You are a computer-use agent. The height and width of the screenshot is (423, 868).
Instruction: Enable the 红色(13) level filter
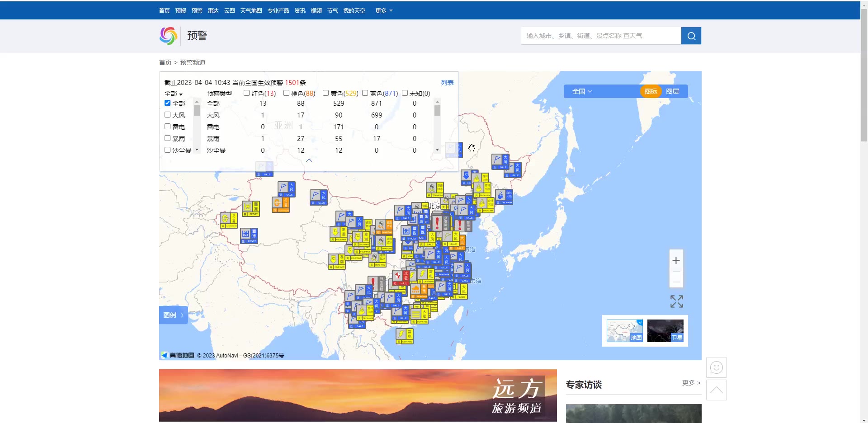click(x=246, y=93)
